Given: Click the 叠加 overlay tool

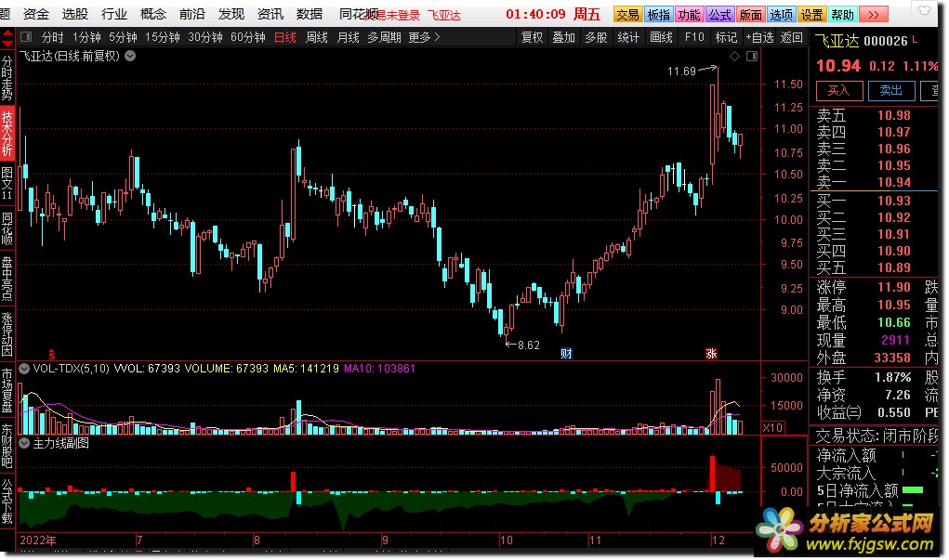Looking at the screenshot, I should [564, 37].
